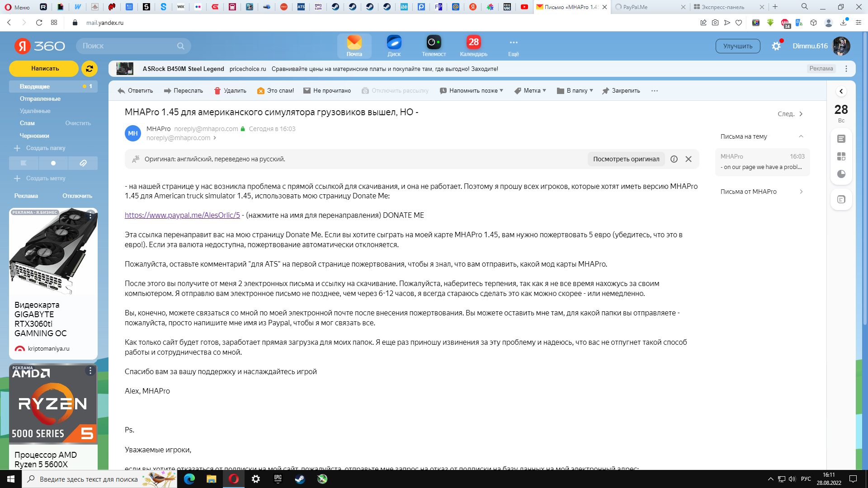Click the trash Delete icon
The image size is (868, 488).
coord(217,91)
